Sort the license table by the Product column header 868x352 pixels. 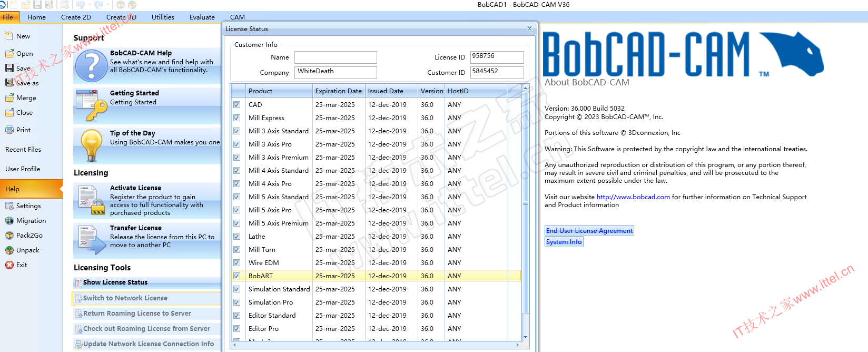279,91
